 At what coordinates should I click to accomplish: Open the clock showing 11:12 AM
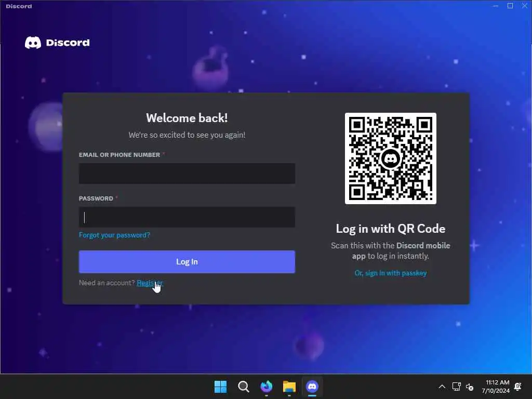[x=496, y=387]
